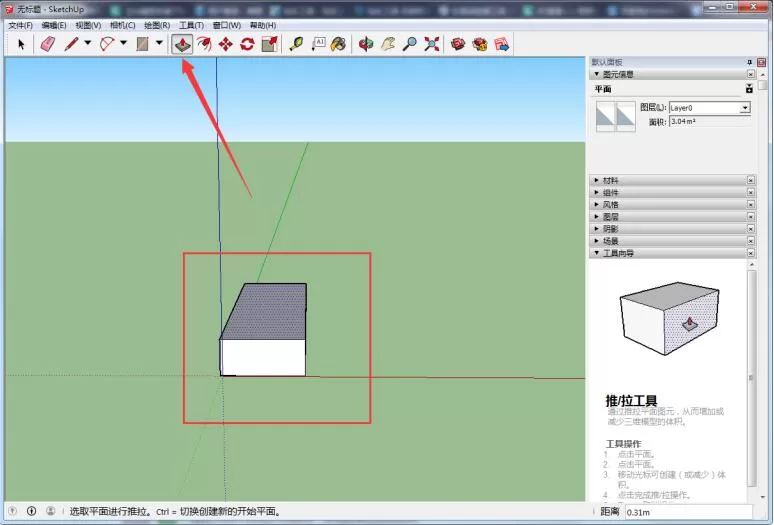Viewport: 774px width, 525px height.
Task: Open the Line tool dropdown arrow
Action: 87,43
